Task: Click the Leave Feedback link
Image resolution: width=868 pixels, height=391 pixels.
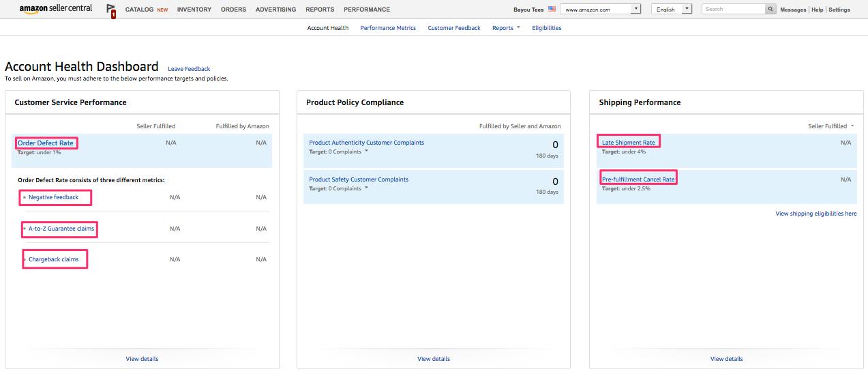Action: click(189, 69)
